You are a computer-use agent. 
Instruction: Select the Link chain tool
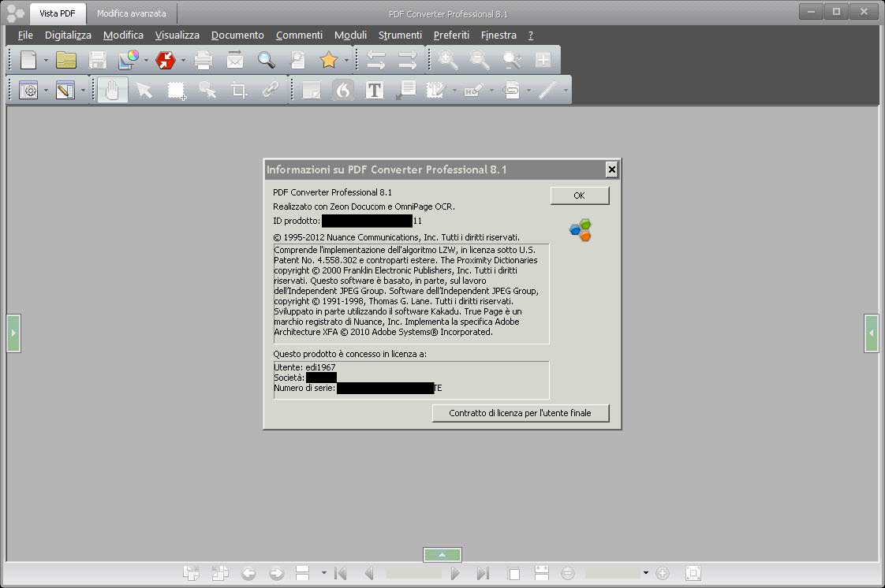coord(271,90)
